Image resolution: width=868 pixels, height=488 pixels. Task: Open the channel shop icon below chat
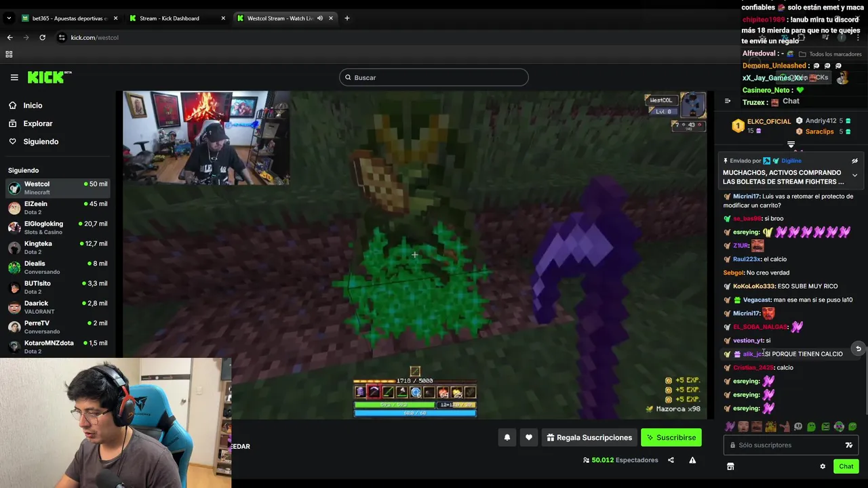tap(730, 466)
